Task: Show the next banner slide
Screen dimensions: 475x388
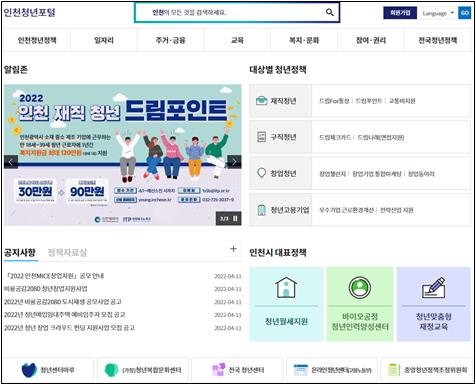Action: 234,162
